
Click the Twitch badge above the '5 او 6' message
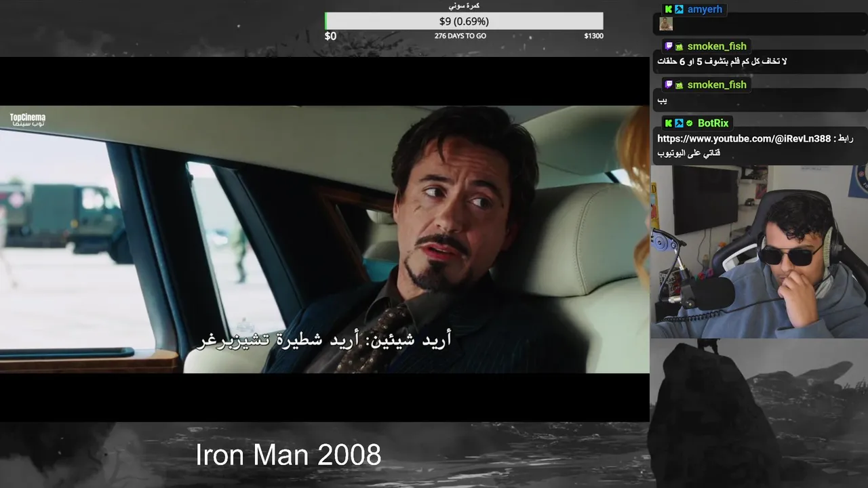tap(669, 47)
